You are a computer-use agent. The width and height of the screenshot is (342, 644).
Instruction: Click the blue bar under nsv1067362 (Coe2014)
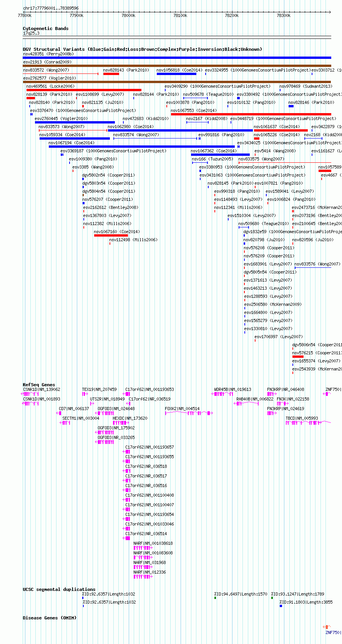pyautogui.click(x=220, y=155)
